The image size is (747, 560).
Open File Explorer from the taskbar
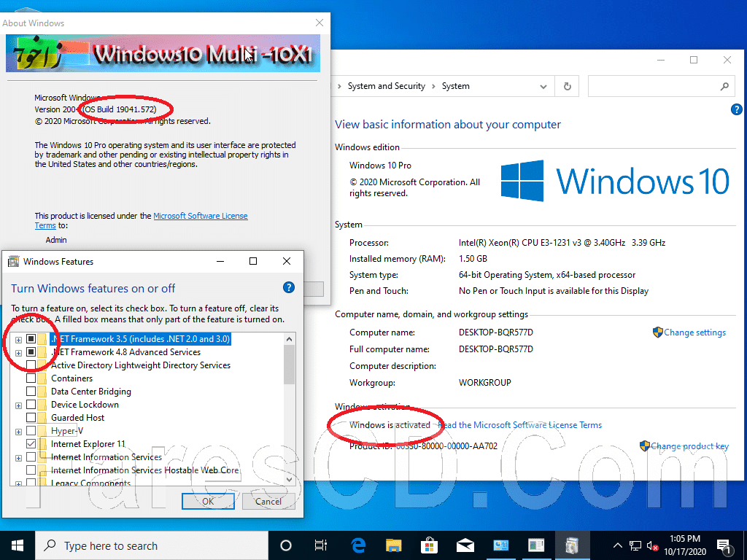pyautogui.click(x=393, y=545)
